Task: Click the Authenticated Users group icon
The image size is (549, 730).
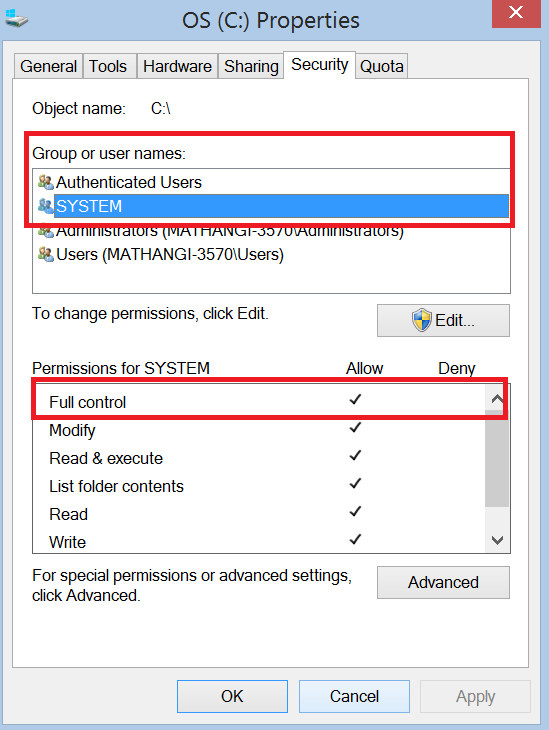Action: pos(46,182)
